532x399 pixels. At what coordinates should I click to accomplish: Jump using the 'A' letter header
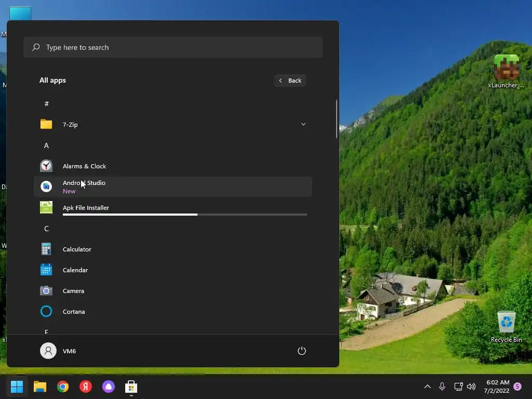point(46,145)
